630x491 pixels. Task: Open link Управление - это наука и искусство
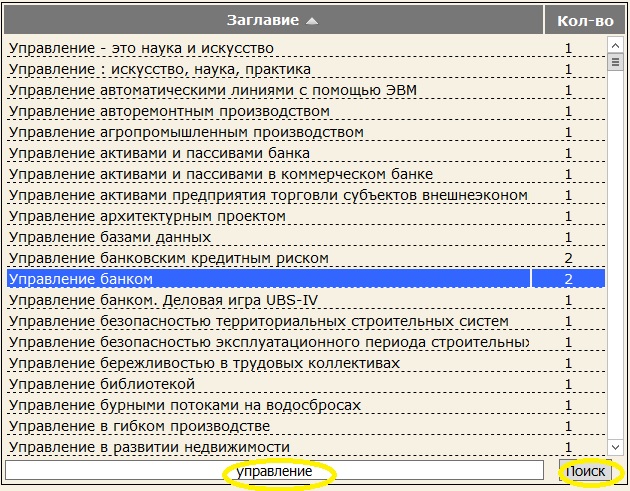tap(140, 48)
